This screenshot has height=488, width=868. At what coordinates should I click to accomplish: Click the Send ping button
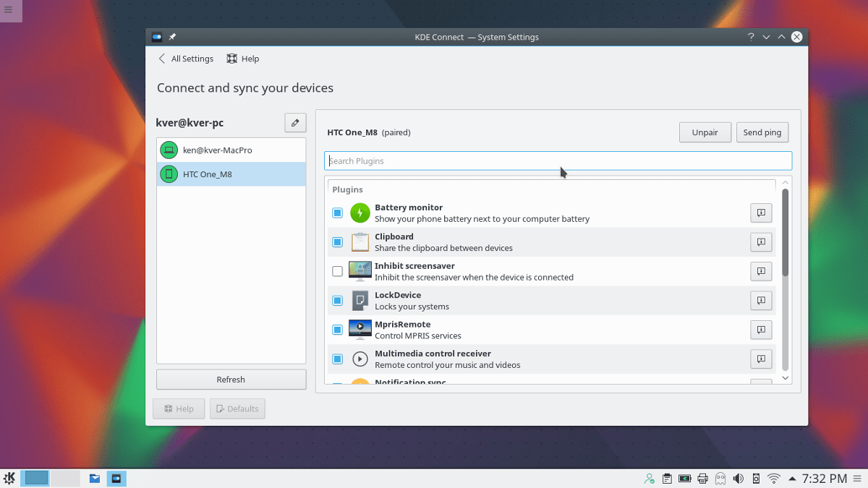click(x=762, y=132)
